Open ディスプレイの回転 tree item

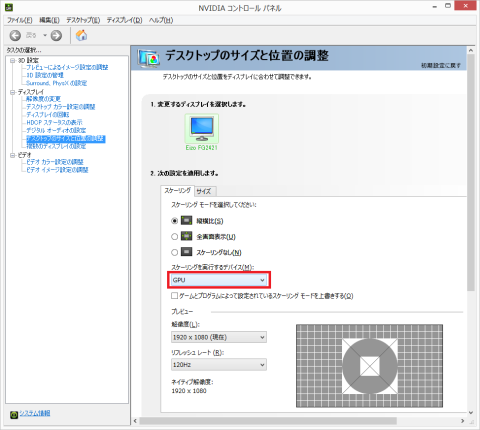pyautogui.click(x=48, y=115)
